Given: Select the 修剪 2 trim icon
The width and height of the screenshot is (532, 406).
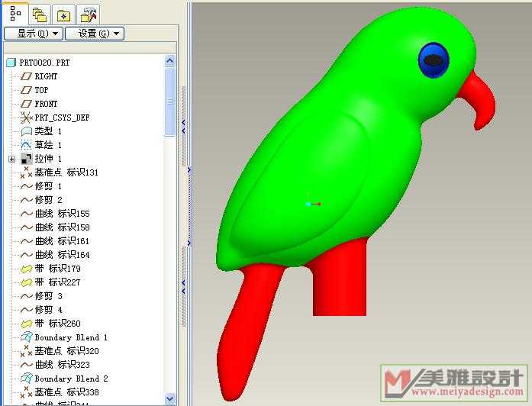Looking at the screenshot, I should pyautogui.click(x=26, y=200).
